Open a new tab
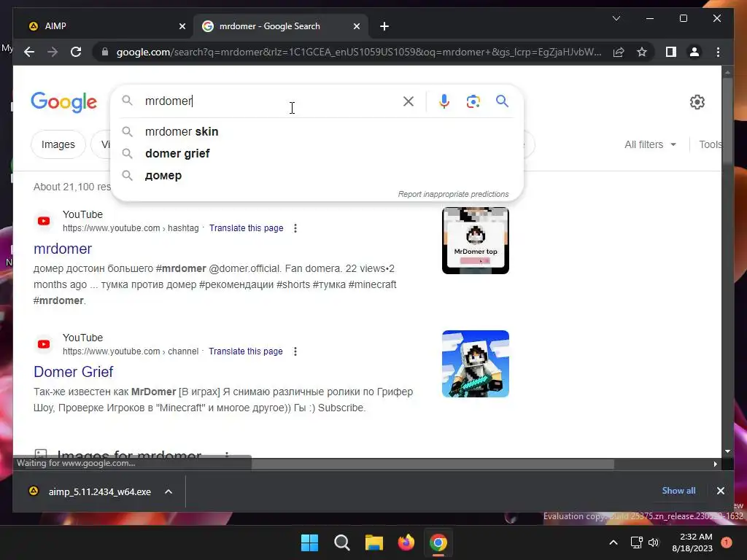 (384, 26)
